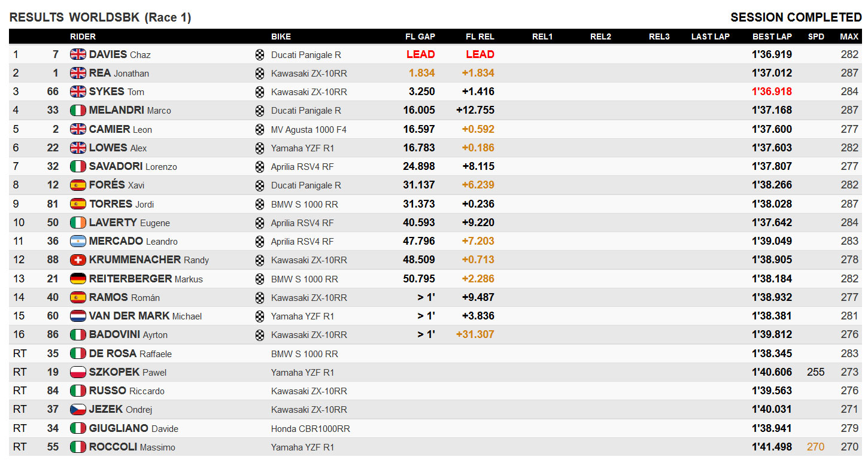This screenshot has height=475, width=868.
Task: Select the MAX speed 271 in Jezek's row
Action: pyautogui.click(x=849, y=409)
